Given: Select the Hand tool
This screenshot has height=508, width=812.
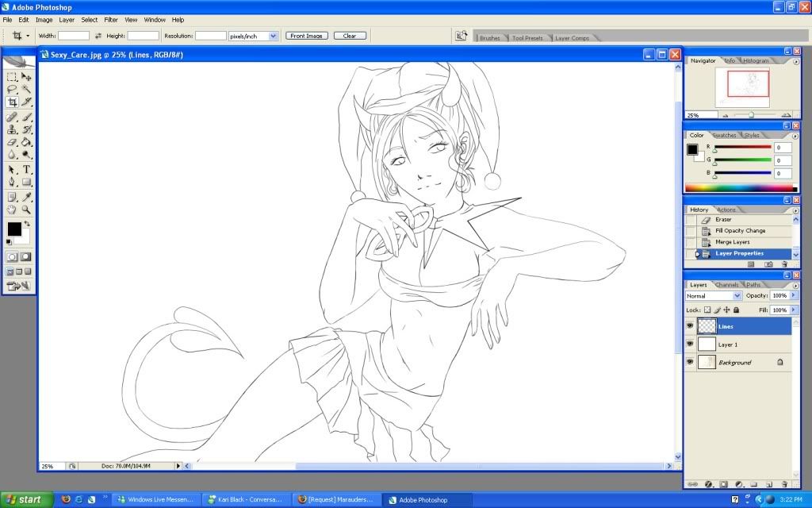Looking at the screenshot, I should point(12,210).
